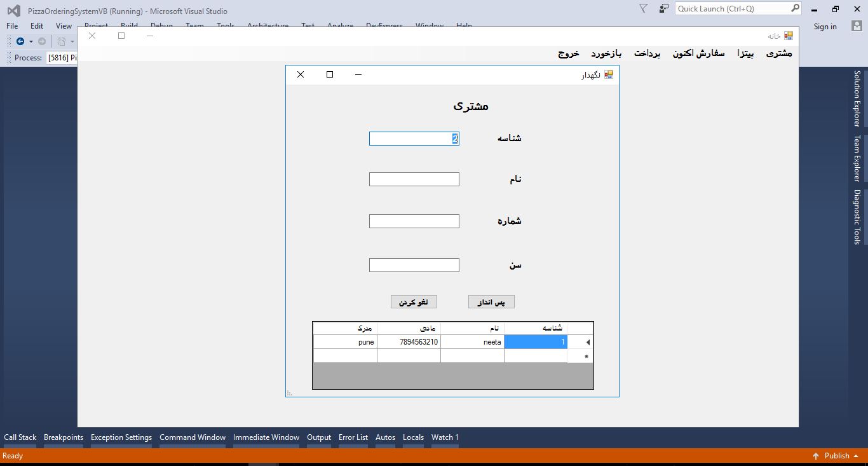
Task: Open the مشتری menu in خانه window
Action: [779, 53]
